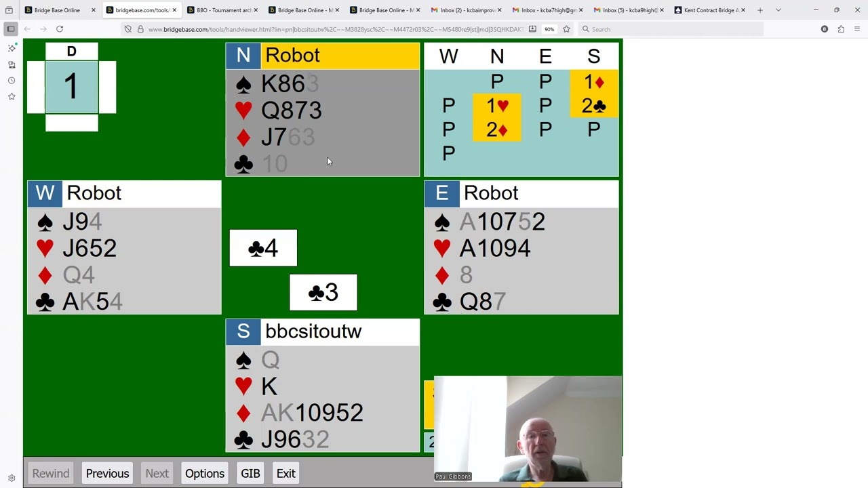
Task: Switch to Inbox (5) kcba9high tab
Action: [x=629, y=10]
